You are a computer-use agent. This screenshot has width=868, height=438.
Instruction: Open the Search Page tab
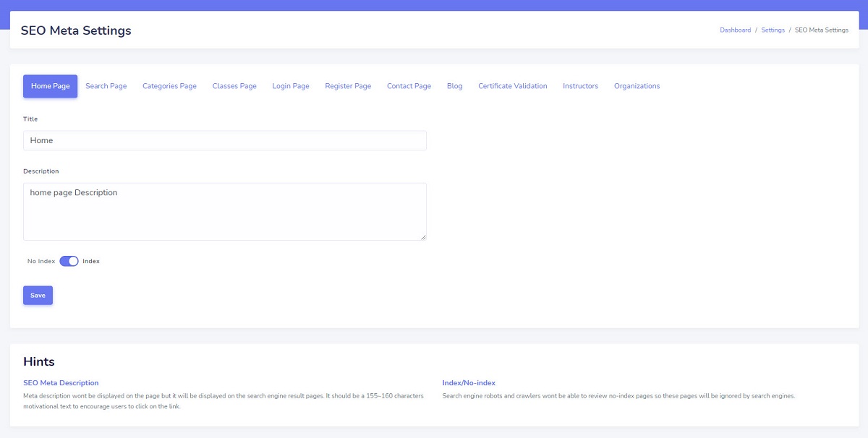pos(106,86)
